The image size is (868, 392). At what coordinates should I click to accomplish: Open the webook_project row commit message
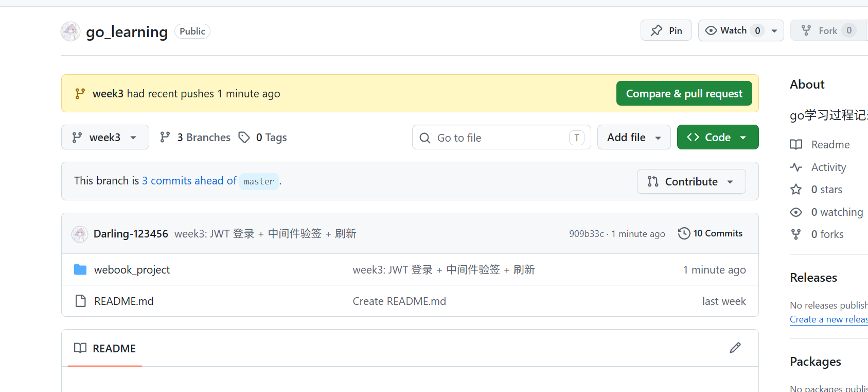444,270
